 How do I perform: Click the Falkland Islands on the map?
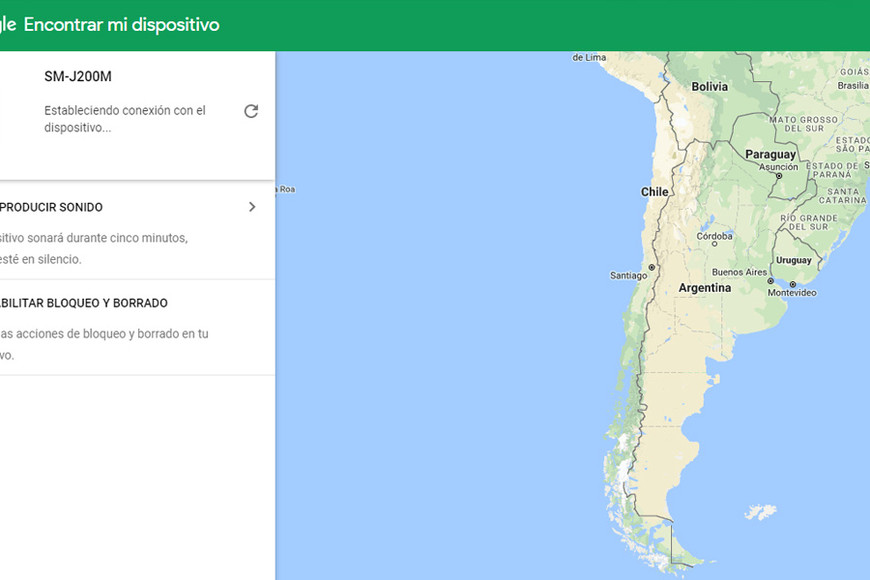(760, 512)
